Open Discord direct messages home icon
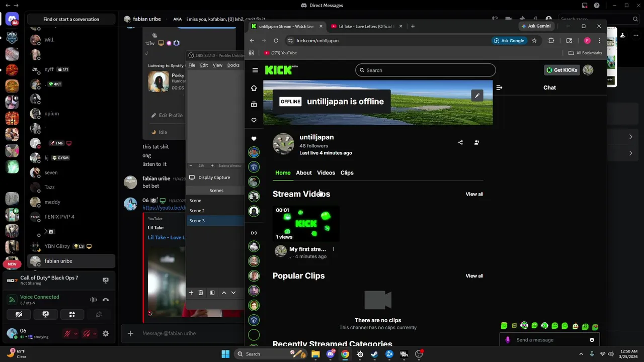644x362 pixels. (12, 20)
